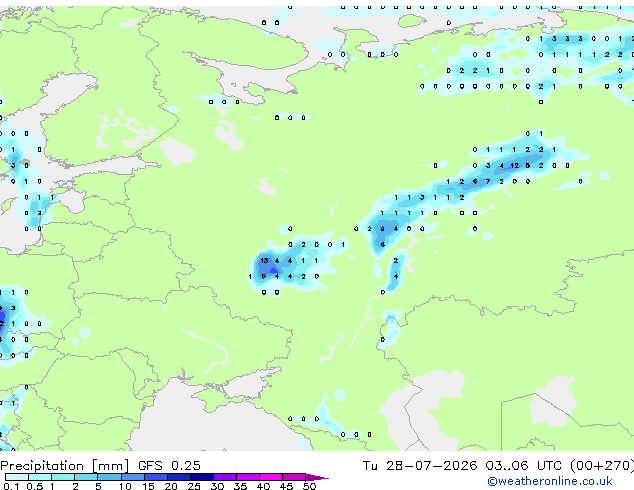Select the 'GFS 0.25' model label

click(x=169, y=465)
